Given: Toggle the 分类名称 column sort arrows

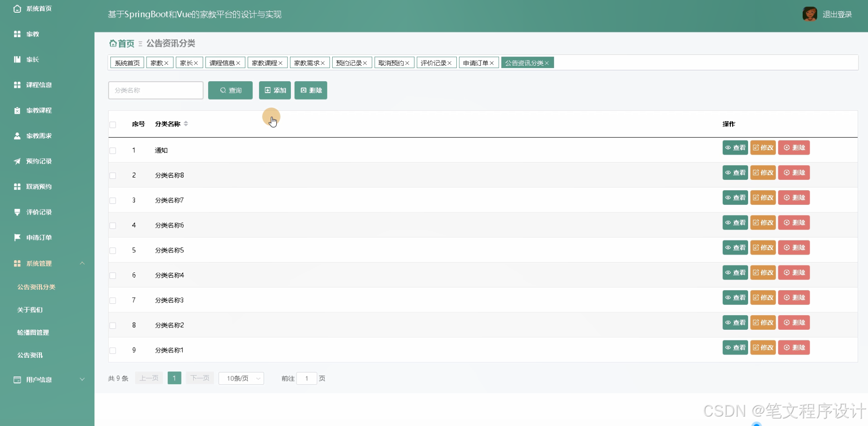Looking at the screenshot, I should point(186,124).
